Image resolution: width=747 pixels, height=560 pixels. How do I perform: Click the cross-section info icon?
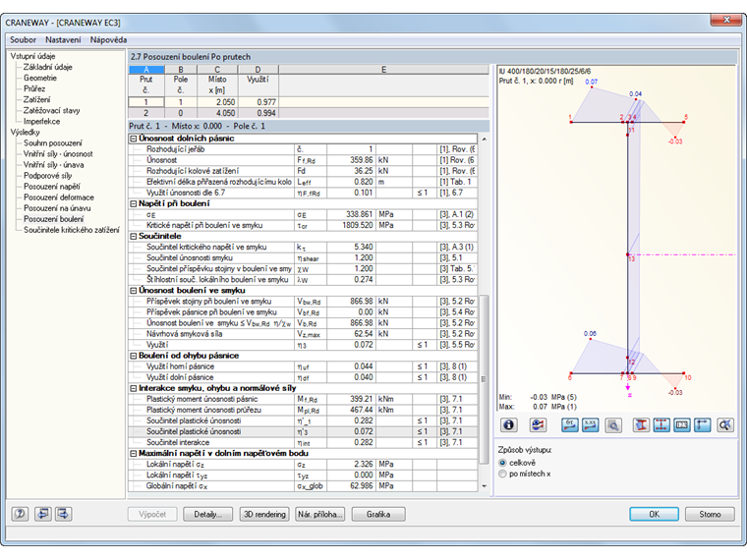509,424
